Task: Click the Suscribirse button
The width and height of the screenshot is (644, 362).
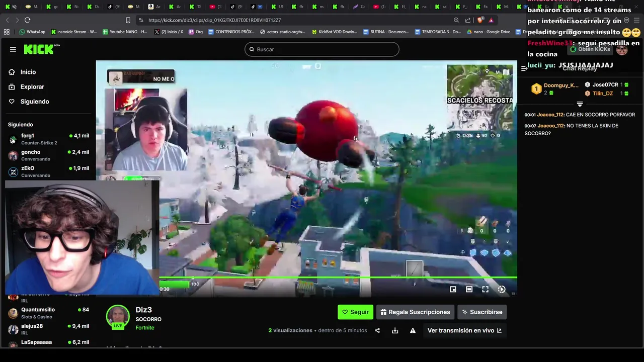Action: point(482,312)
